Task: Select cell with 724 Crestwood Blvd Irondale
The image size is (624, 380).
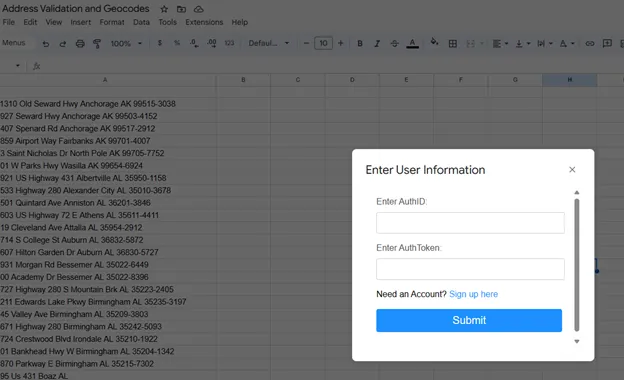Action: coord(108,339)
